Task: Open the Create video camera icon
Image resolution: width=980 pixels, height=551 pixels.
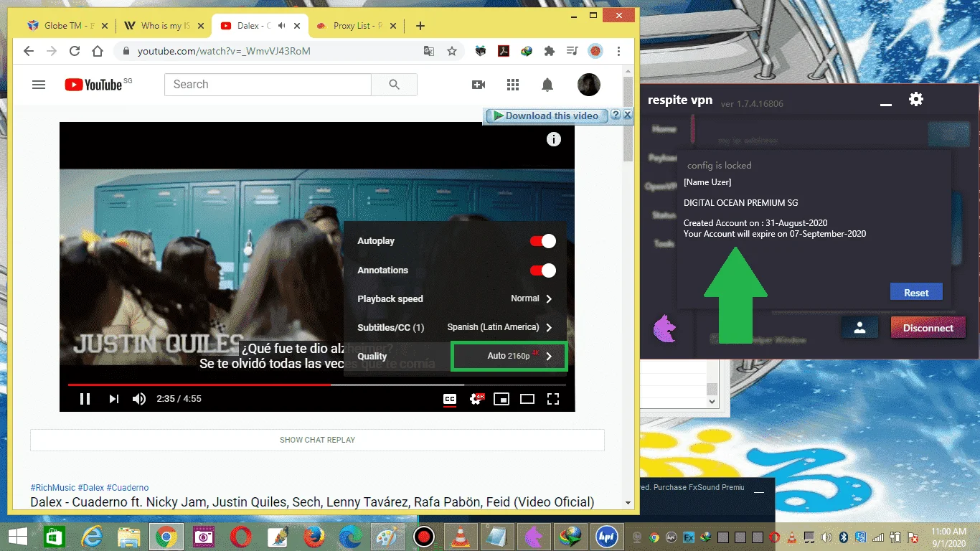Action: click(479, 85)
